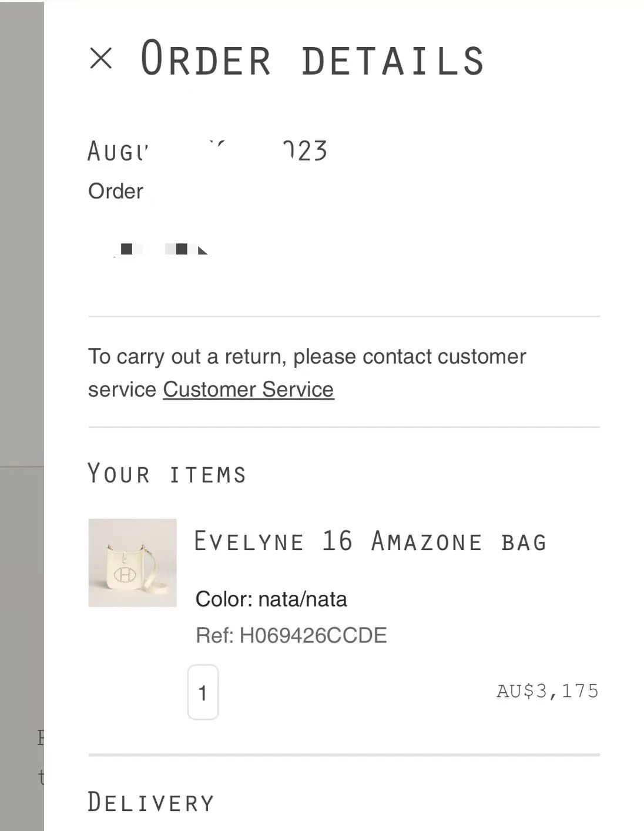Click the divider line above Your Items
This screenshot has height=831, width=644.
(x=344, y=427)
